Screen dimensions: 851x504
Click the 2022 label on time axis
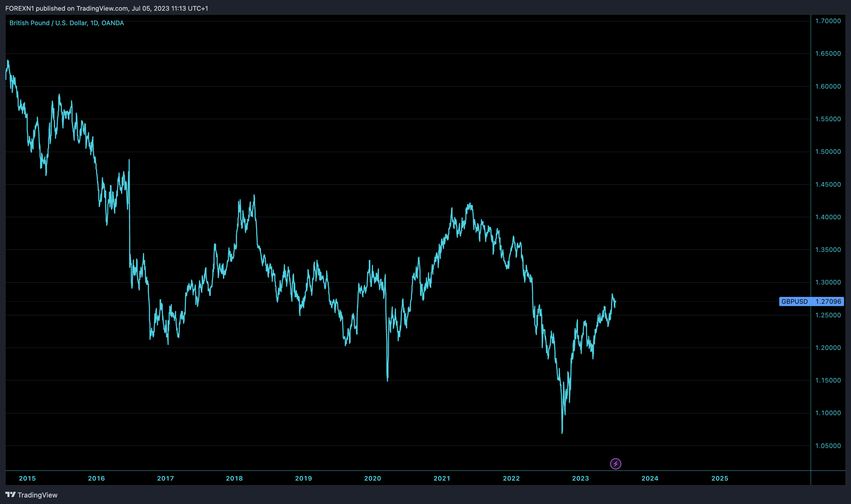(x=511, y=478)
